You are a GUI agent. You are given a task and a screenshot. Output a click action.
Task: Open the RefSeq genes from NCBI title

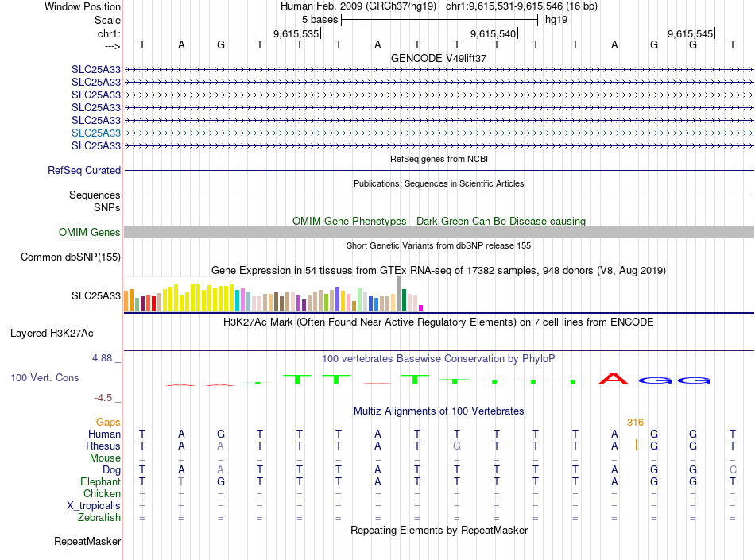[439, 159]
